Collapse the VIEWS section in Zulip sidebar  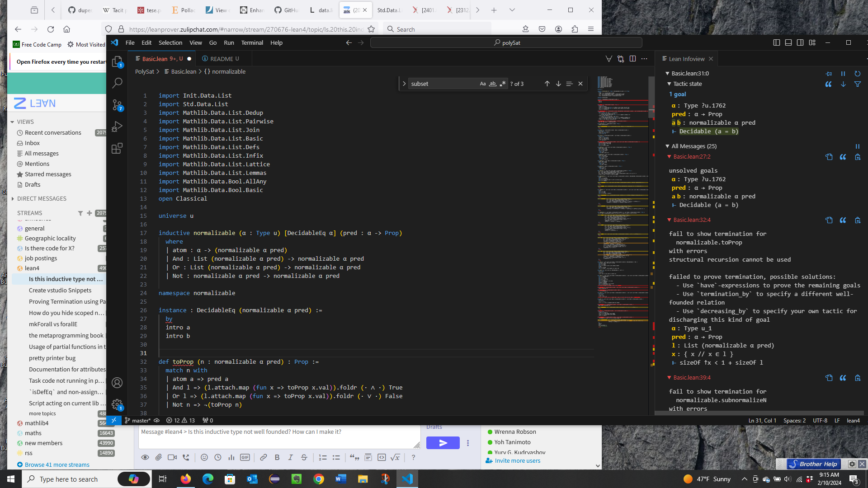pos(12,122)
